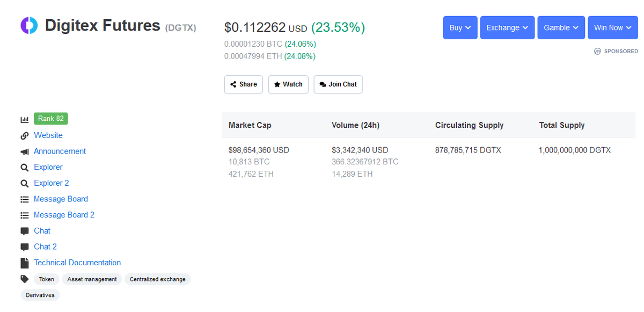This screenshot has width=644, height=312.
Task: Click the Centralized exchange tag chip
Action: pos(157,279)
